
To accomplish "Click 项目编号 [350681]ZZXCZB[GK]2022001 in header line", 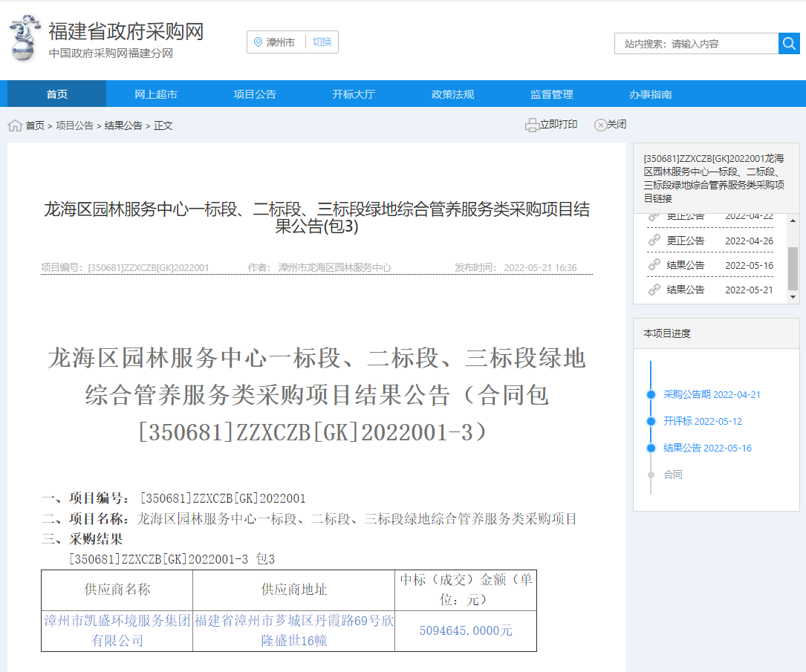I will tap(125, 267).
